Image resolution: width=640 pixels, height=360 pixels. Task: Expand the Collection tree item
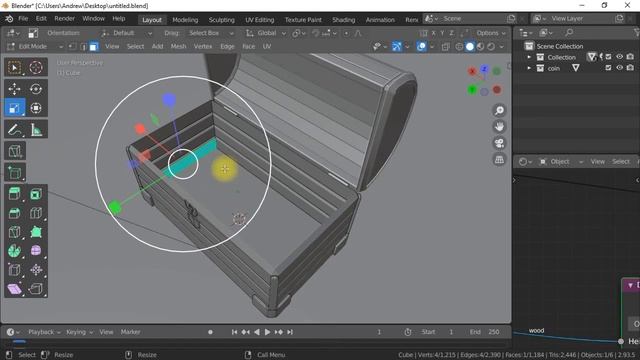coord(529,57)
